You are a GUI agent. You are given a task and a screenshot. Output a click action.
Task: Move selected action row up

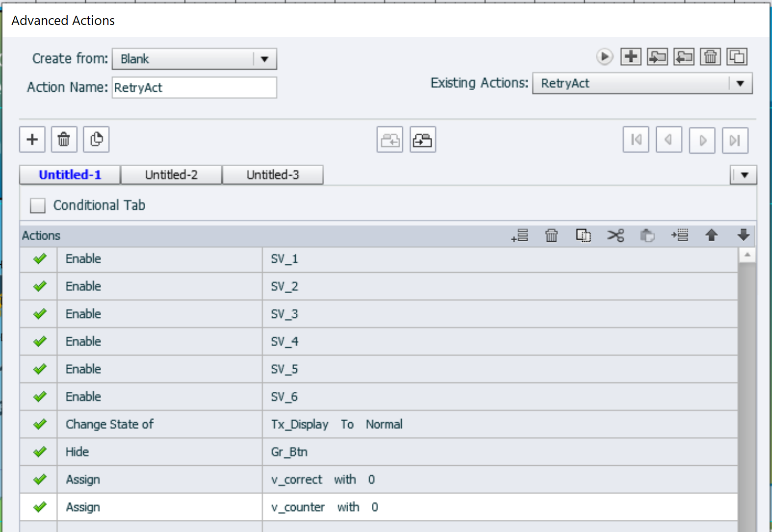pos(711,236)
